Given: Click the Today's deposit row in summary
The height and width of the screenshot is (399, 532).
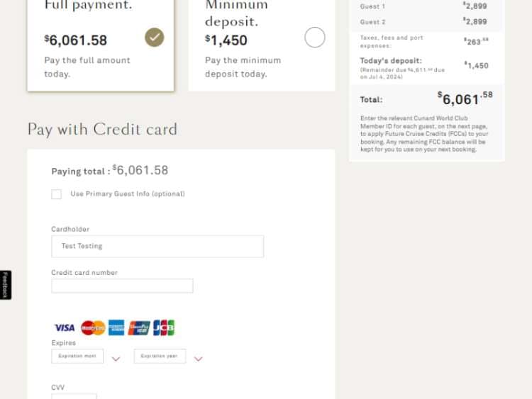Looking at the screenshot, I should click(x=426, y=65).
